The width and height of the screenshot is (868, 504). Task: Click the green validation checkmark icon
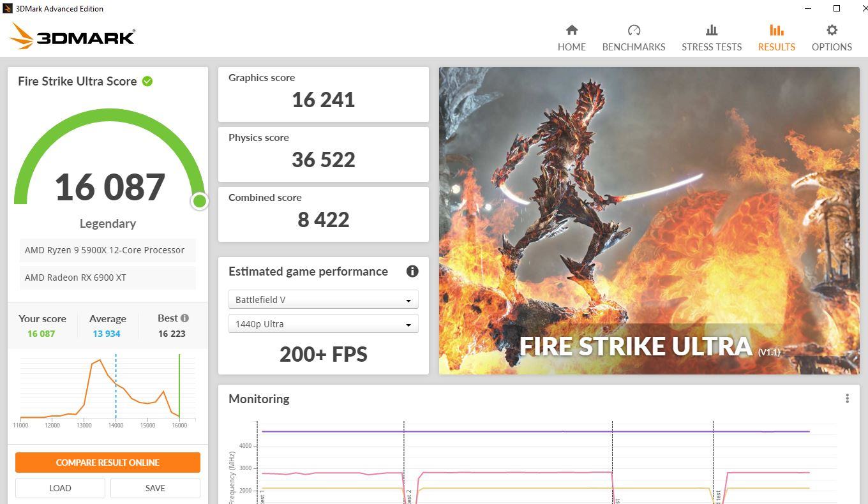point(147,81)
